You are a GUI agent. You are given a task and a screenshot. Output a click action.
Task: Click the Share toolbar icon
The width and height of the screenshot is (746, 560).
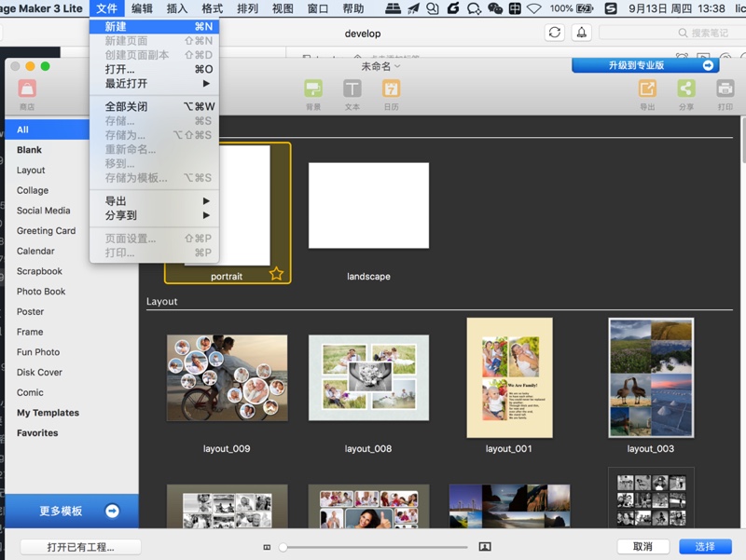coord(686,89)
